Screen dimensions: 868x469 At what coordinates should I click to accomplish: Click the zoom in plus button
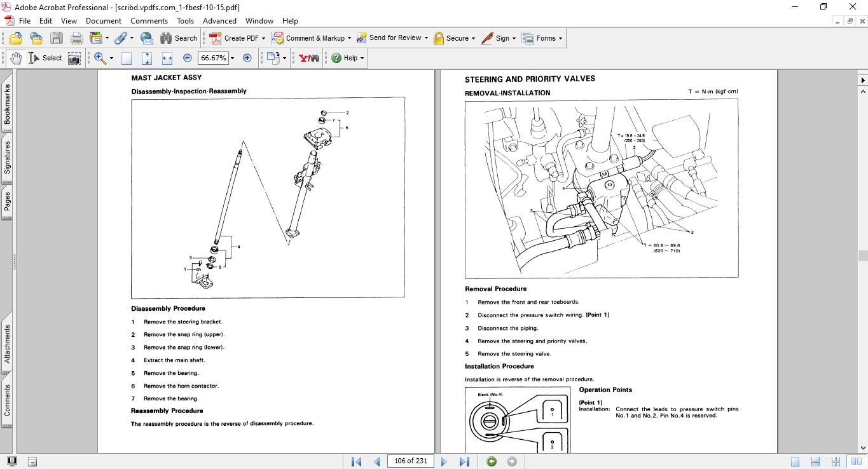click(x=247, y=58)
